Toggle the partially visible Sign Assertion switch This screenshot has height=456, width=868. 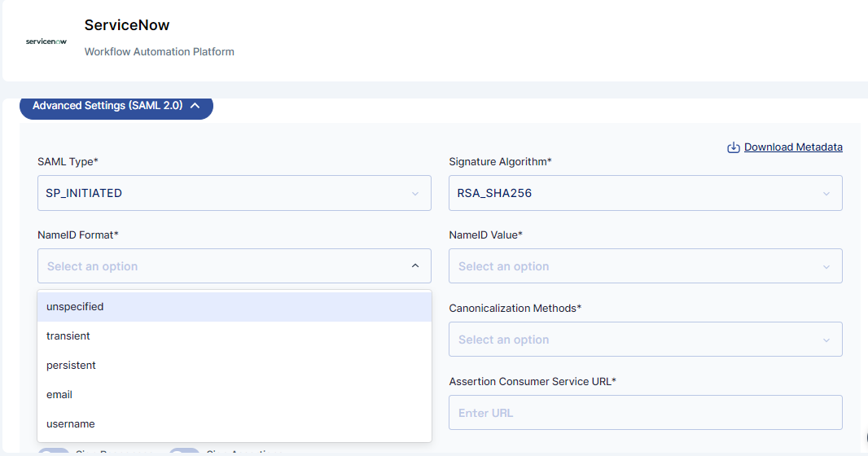pos(184,452)
